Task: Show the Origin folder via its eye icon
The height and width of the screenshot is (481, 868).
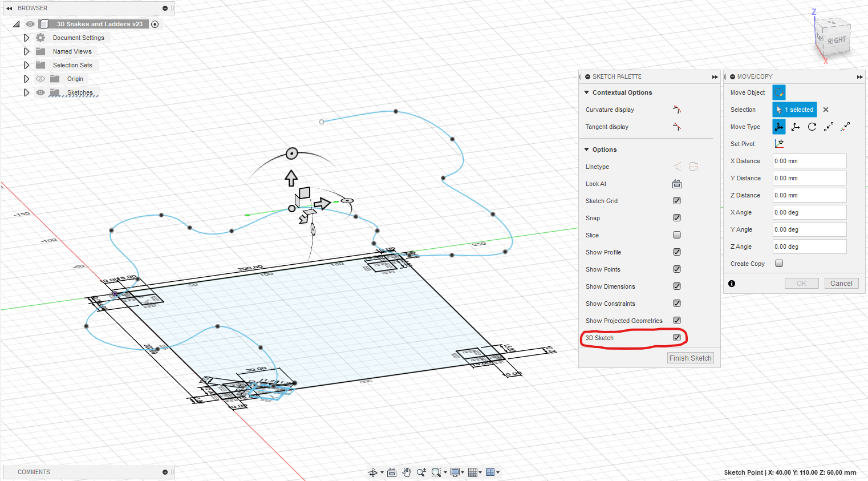Action: [40, 79]
